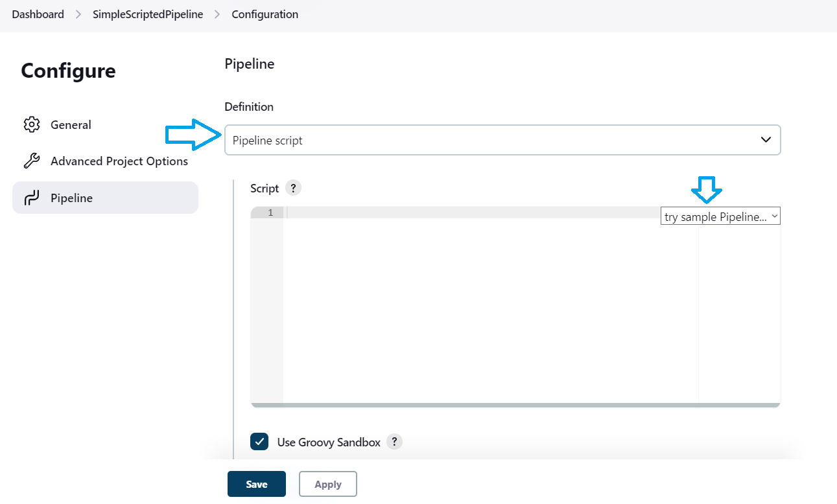Open the Pipeline script Definition dropdown
The height and width of the screenshot is (504, 837).
pyautogui.click(x=502, y=140)
